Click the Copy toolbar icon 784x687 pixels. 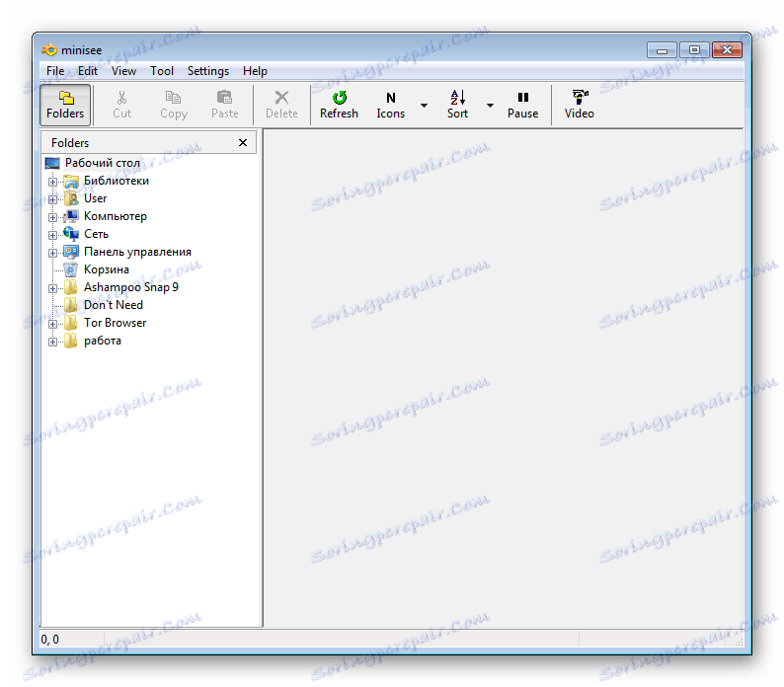click(174, 97)
